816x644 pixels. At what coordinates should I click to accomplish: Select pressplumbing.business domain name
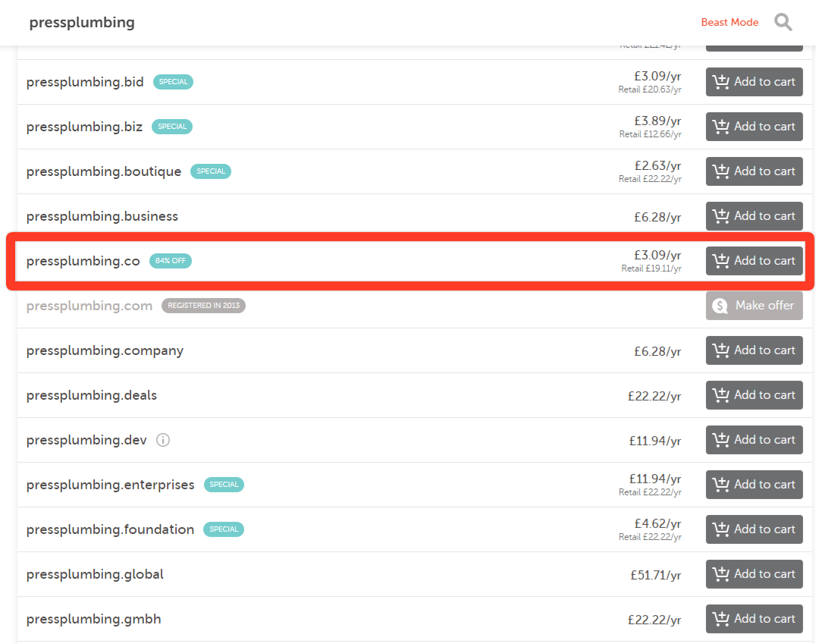coord(102,217)
